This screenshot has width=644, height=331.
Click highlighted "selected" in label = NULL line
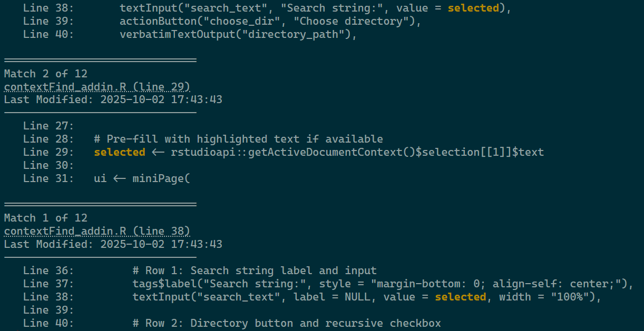461,297
